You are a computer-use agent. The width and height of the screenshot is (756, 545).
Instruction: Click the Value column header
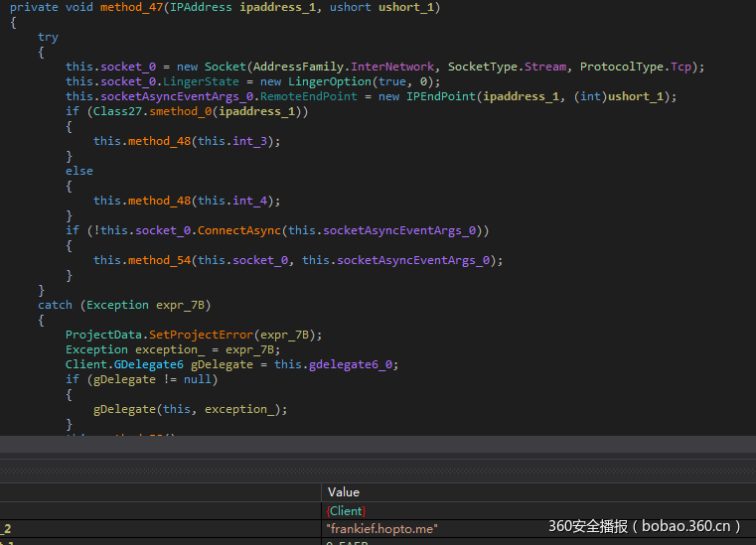pyautogui.click(x=343, y=491)
